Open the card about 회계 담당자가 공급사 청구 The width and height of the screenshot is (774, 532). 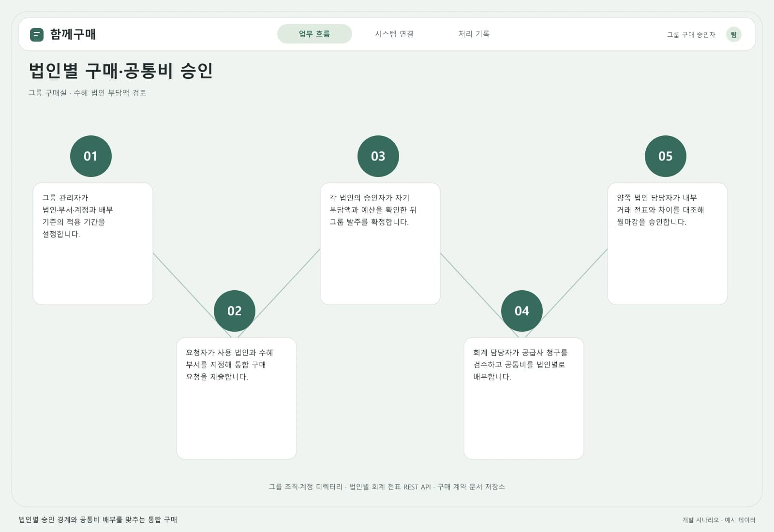[524, 399]
